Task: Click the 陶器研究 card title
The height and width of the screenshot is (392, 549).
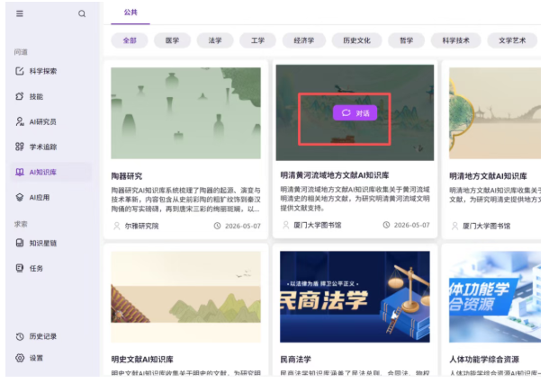Action: 127,176
